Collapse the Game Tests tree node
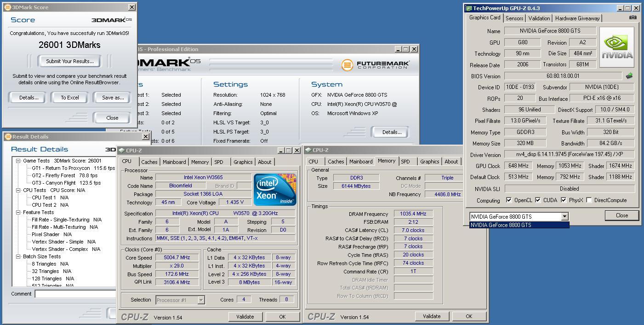The width and height of the screenshot is (644, 325). tap(18, 161)
